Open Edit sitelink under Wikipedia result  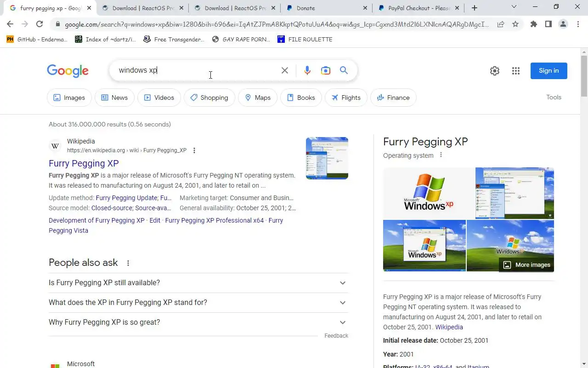point(155,220)
